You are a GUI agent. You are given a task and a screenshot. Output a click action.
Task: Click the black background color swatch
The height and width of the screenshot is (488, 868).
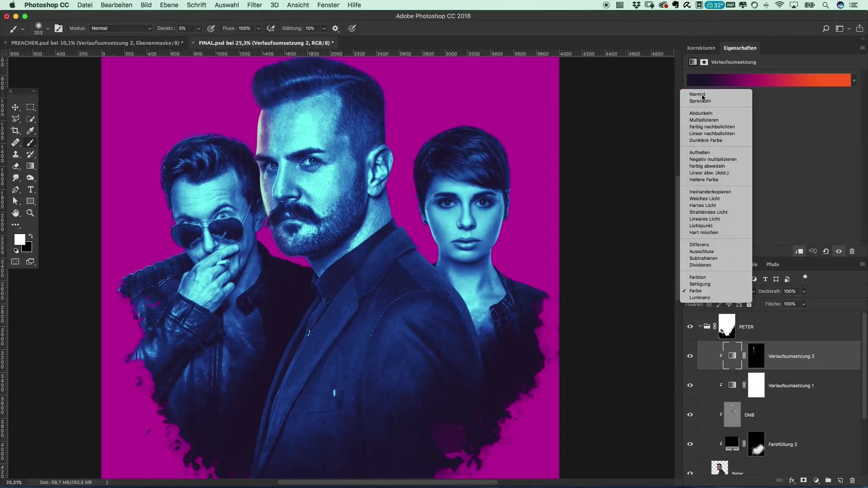coord(28,248)
